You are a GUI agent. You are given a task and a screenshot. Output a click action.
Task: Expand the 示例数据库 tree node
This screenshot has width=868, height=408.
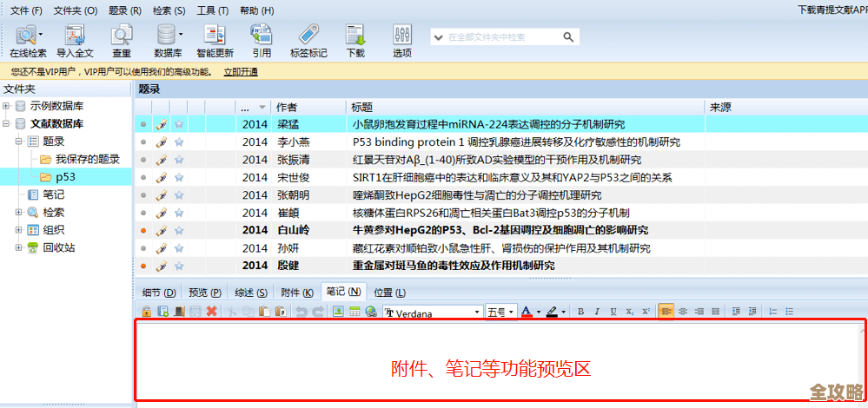(5, 106)
